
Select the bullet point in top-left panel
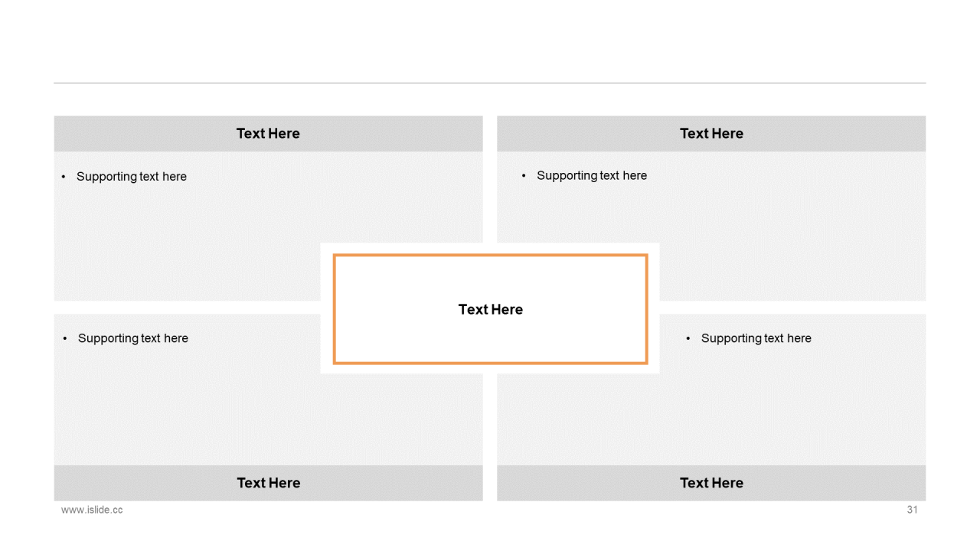[64, 177]
